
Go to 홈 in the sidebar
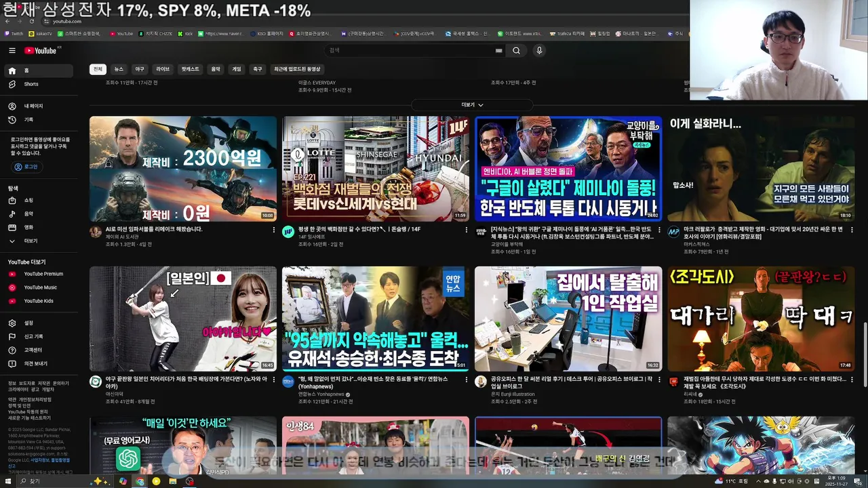tap(39, 70)
